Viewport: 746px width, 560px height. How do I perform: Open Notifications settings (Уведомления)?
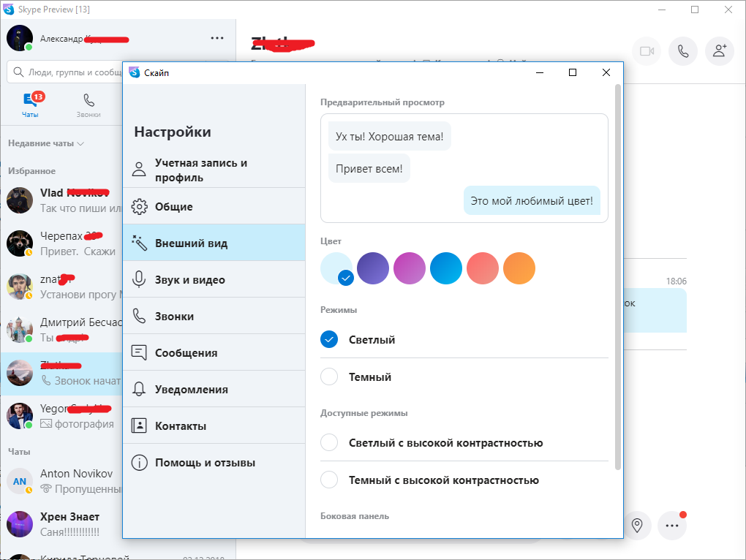click(214, 390)
